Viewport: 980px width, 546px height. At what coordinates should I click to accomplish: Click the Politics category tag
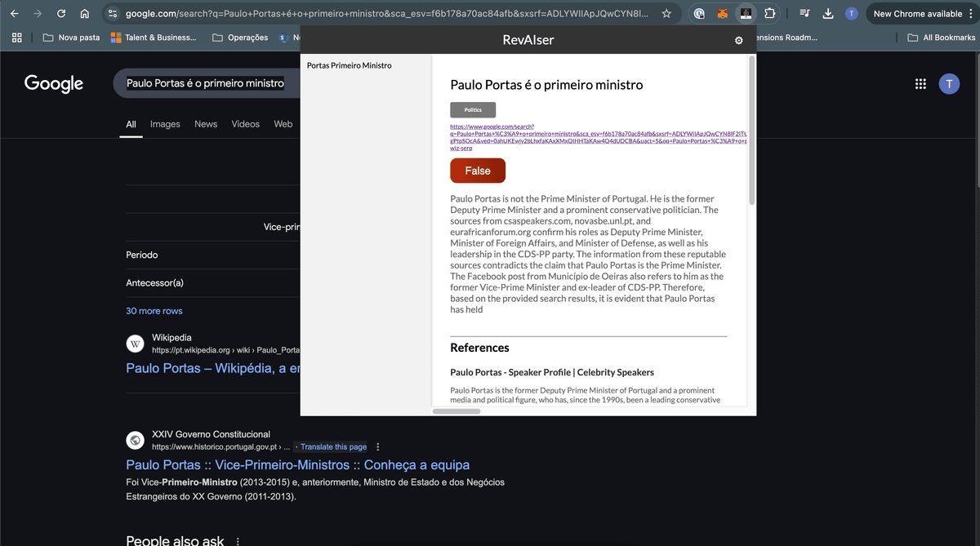coord(473,110)
